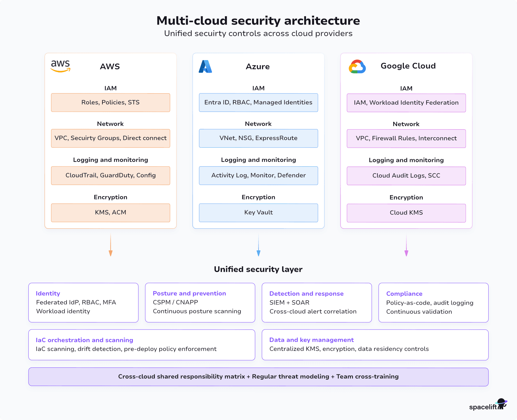Click 'Logging and monitoring' label under Azure

pyautogui.click(x=258, y=160)
